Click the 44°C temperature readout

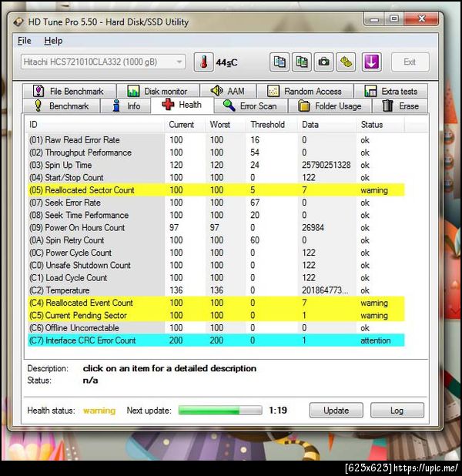point(226,62)
